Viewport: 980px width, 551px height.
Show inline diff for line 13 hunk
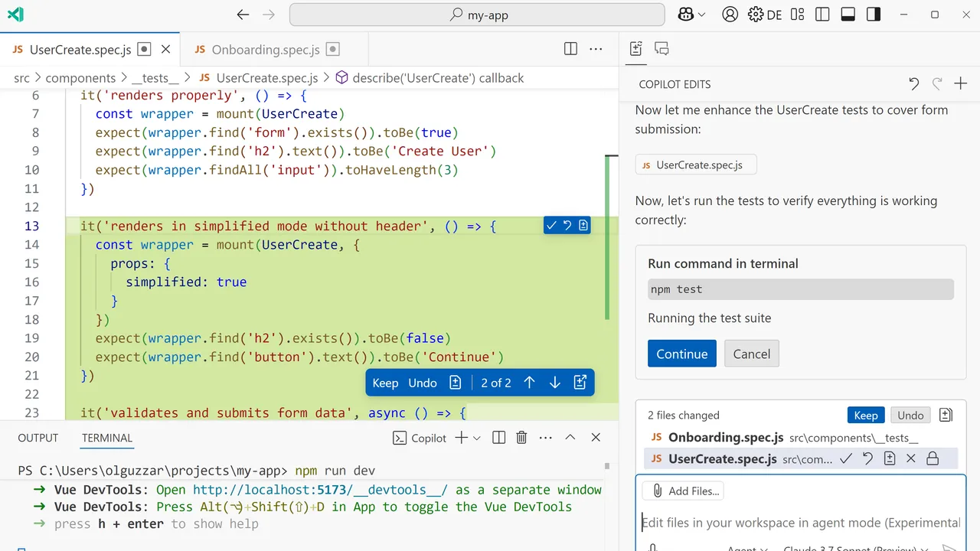(x=583, y=225)
